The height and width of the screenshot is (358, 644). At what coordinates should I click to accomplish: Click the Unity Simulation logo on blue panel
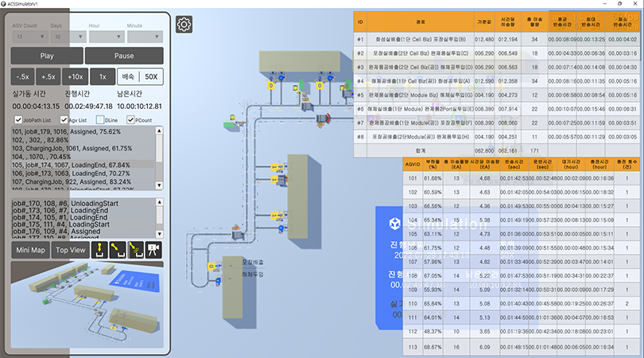[394, 224]
